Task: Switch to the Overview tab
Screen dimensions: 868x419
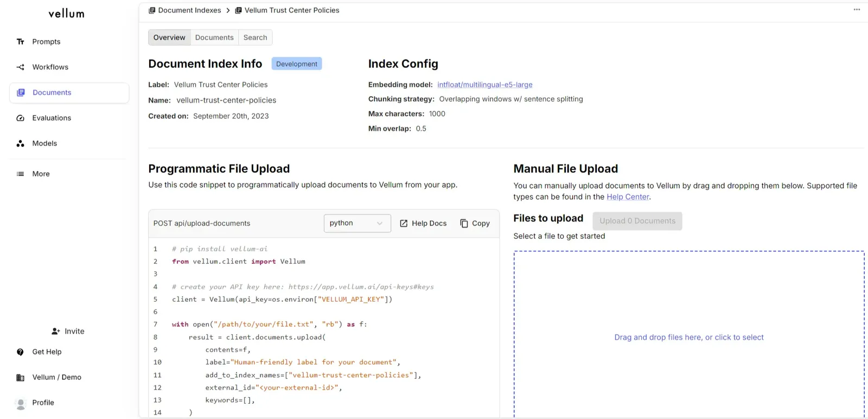Action: click(x=169, y=37)
